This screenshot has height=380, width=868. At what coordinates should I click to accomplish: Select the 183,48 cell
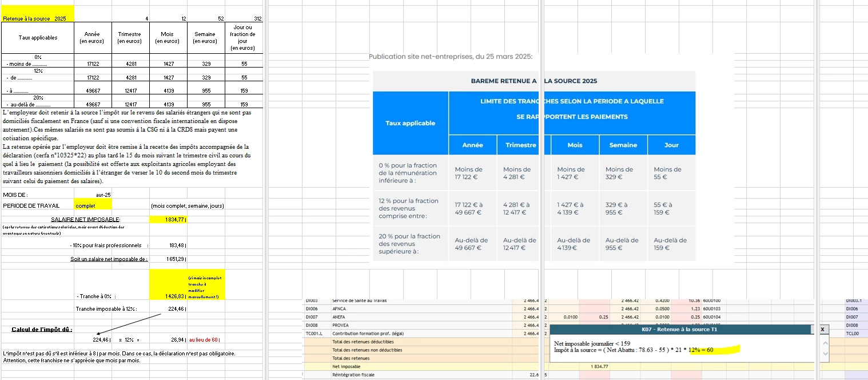168,246
